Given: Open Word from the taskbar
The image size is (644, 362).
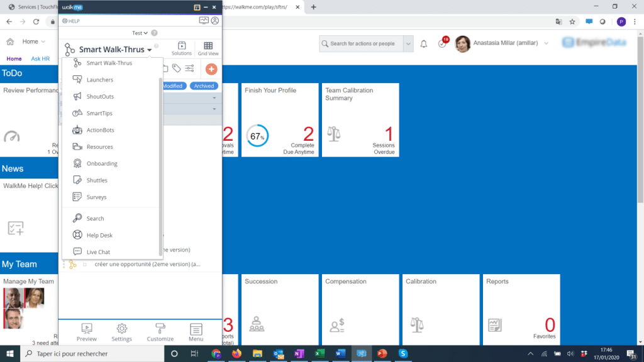Looking at the screenshot, I should click(x=340, y=353).
